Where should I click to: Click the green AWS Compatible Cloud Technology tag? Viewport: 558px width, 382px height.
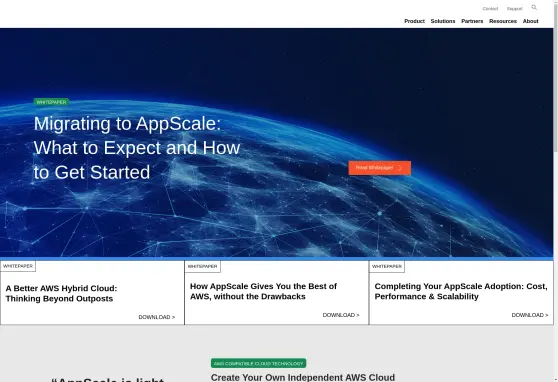coord(258,363)
